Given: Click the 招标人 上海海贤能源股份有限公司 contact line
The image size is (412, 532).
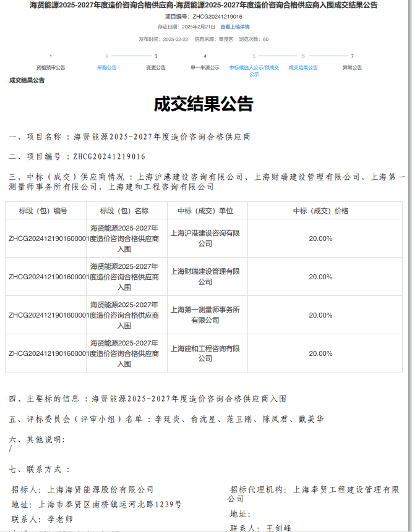Looking at the screenshot, I should pyautogui.click(x=83, y=489).
